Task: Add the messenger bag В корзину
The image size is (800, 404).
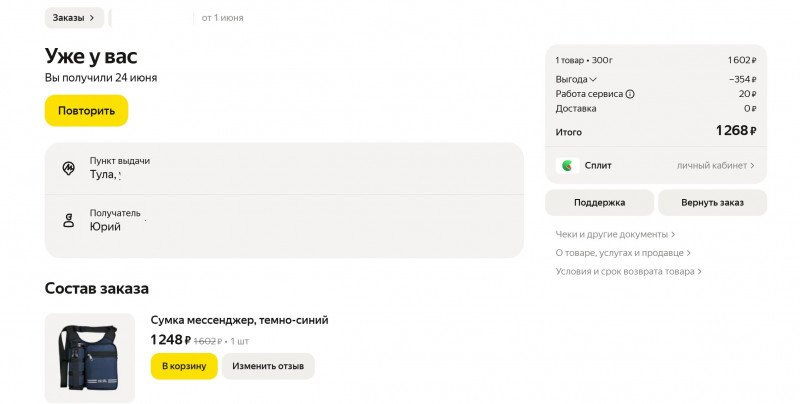Action: click(184, 366)
